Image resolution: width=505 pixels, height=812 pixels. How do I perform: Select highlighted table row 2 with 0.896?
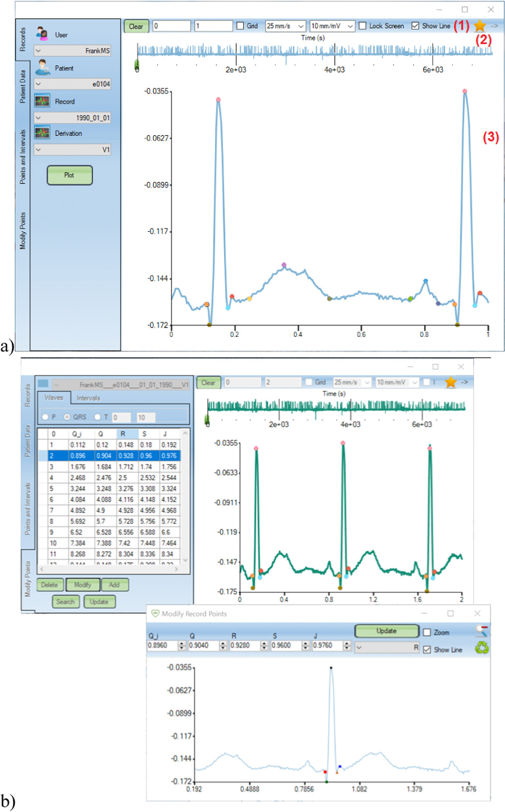coord(109,455)
